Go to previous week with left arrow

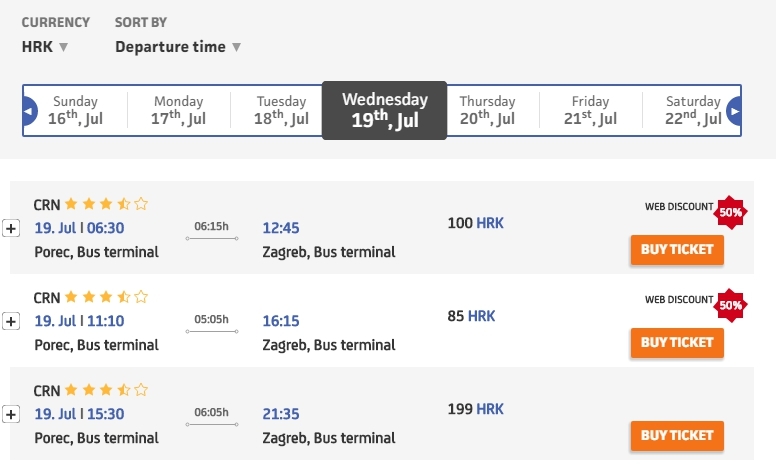coord(30,111)
